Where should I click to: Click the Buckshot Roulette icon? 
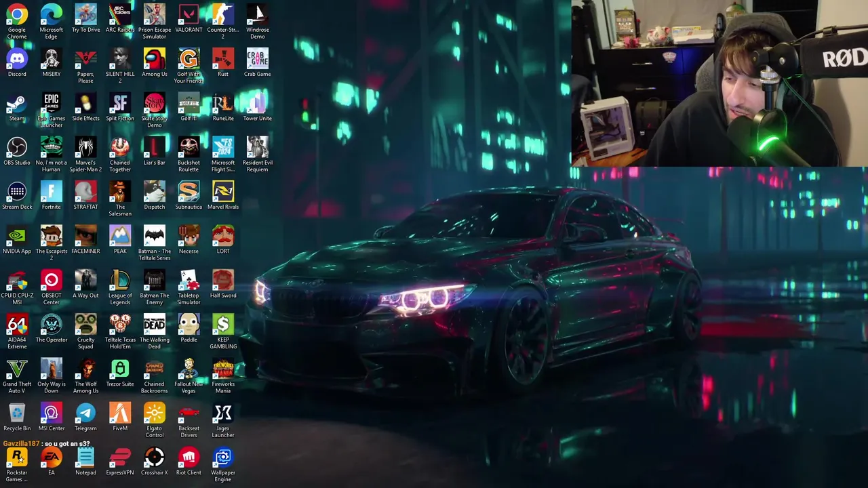tap(189, 147)
